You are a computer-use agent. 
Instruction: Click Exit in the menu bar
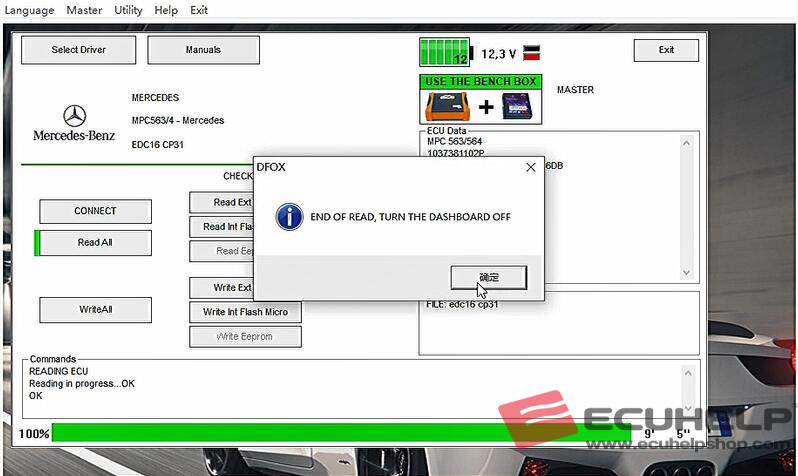[199, 10]
